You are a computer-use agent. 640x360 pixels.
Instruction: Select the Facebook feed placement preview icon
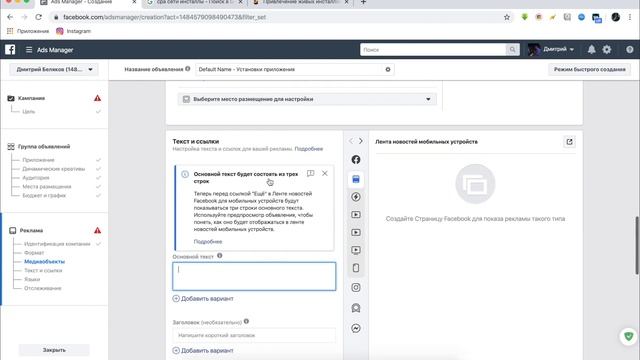[356, 160]
